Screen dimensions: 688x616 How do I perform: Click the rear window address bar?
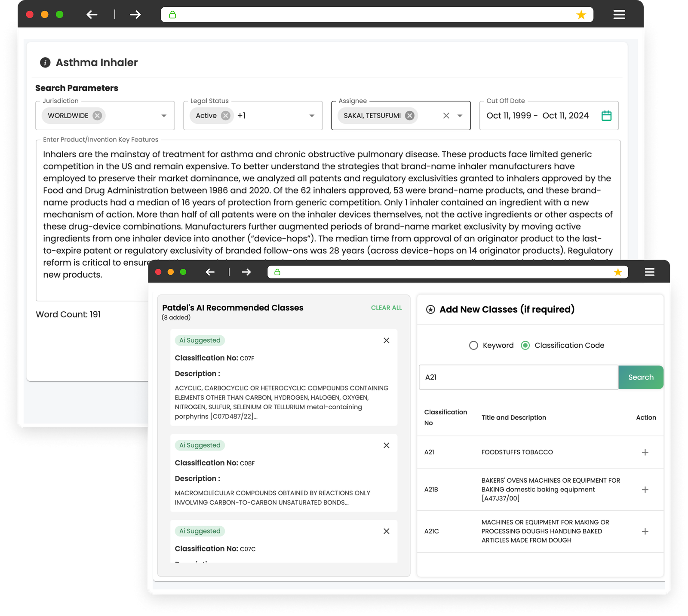(377, 15)
